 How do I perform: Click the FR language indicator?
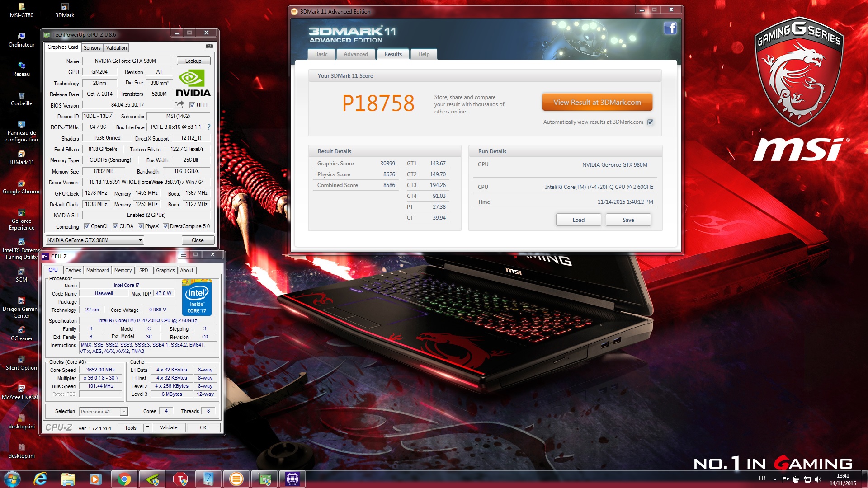(x=762, y=479)
